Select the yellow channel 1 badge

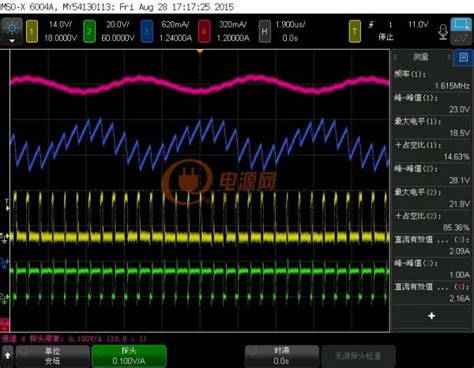[x=32, y=31]
